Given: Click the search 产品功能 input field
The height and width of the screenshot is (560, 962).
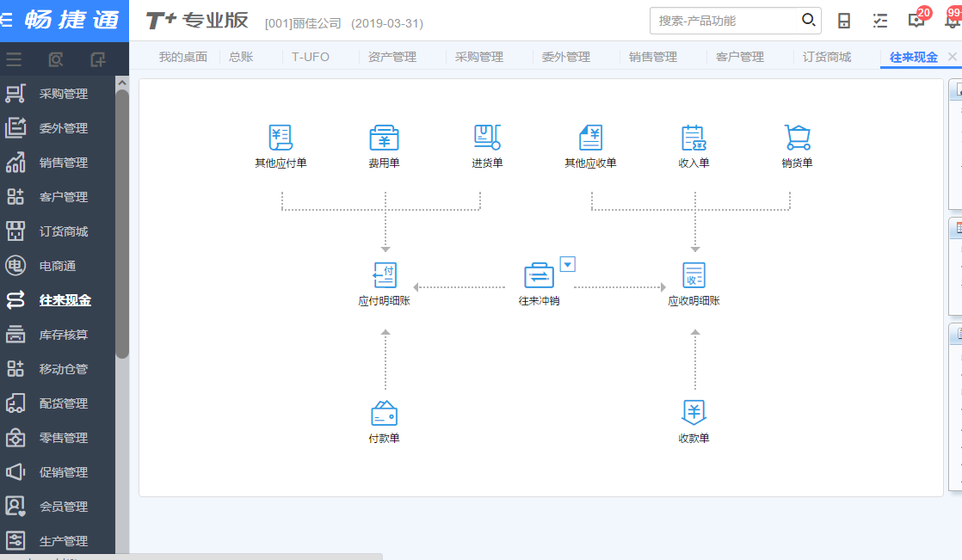Looking at the screenshot, I should pyautogui.click(x=724, y=21).
